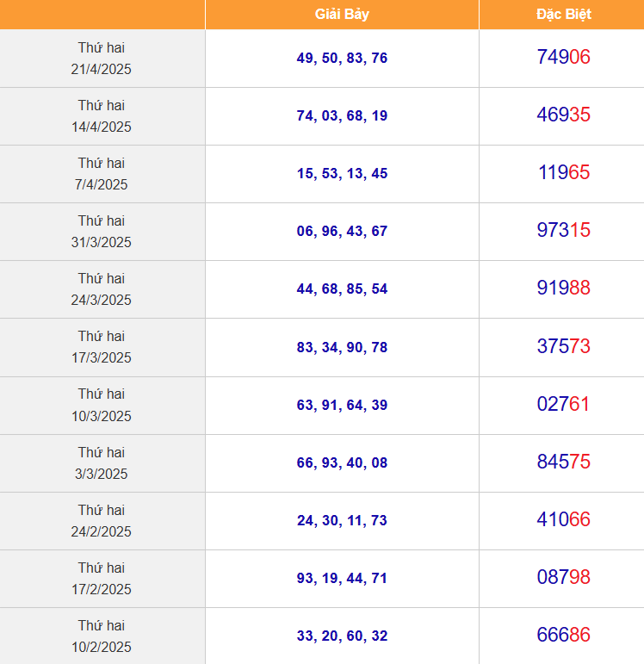This screenshot has height=664, width=644.
Task: Click the Giải Bảy column header
Action: click(x=342, y=15)
